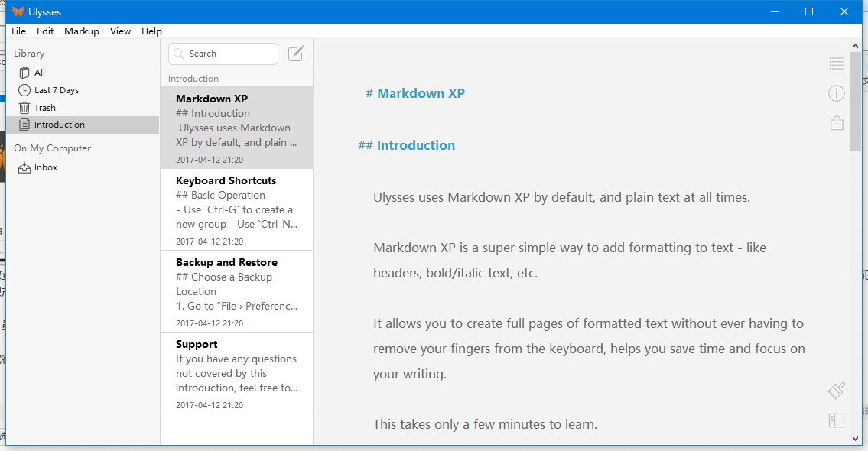
Task: Open the Inbox group
Action: [45, 167]
